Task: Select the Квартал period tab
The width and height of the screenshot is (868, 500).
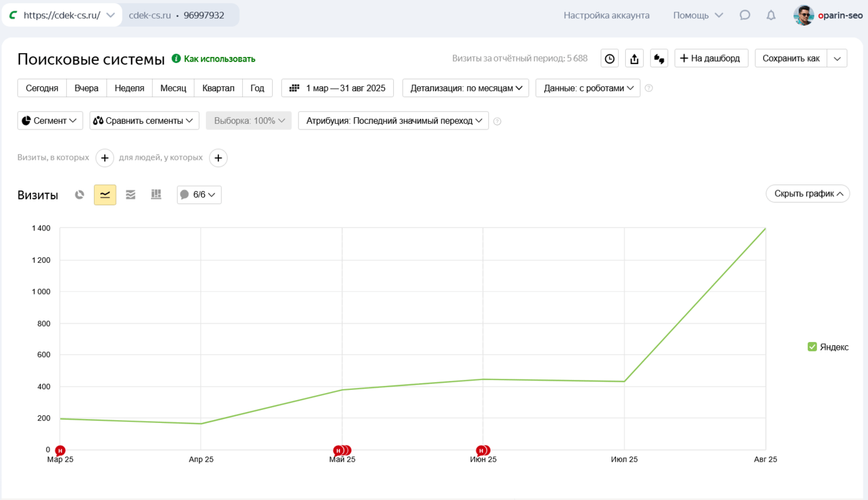Action: (x=218, y=88)
